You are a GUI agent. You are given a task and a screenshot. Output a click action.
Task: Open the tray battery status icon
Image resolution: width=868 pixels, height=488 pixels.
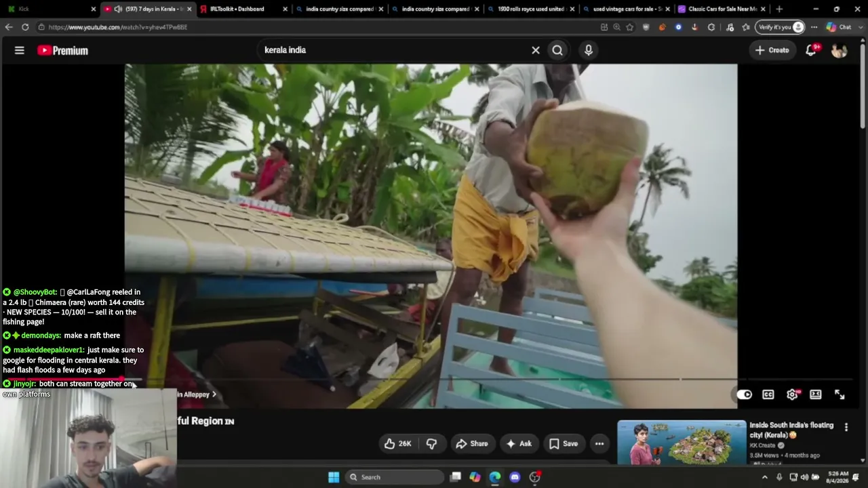(x=816, y=477)
